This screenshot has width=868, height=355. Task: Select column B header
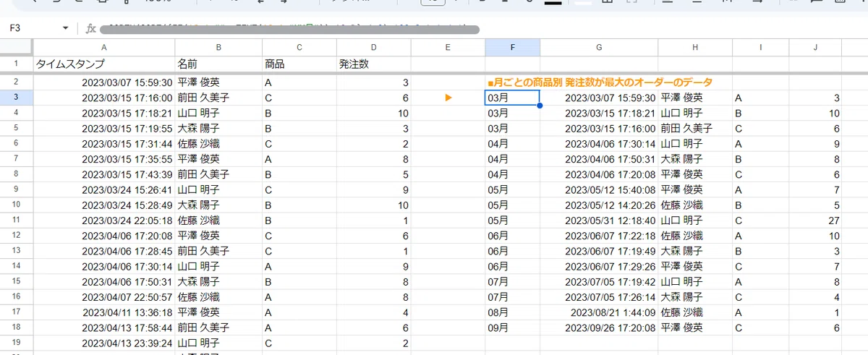click(x=218, y=48)
